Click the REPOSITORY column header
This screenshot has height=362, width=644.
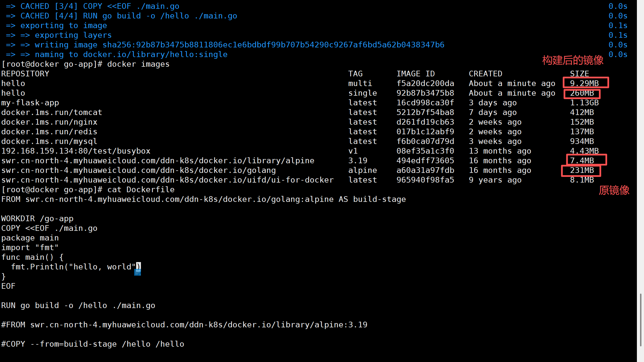pyautogui.click(x=25, y=74)
